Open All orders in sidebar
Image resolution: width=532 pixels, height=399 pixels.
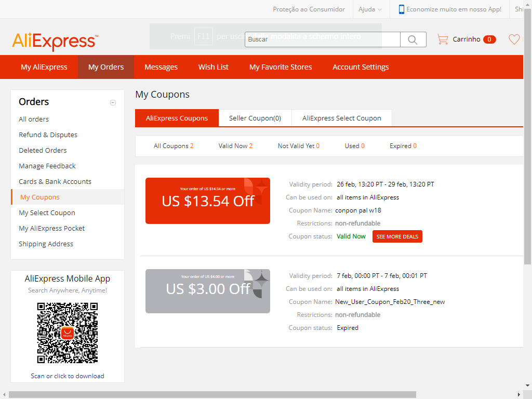pos(34,119)
